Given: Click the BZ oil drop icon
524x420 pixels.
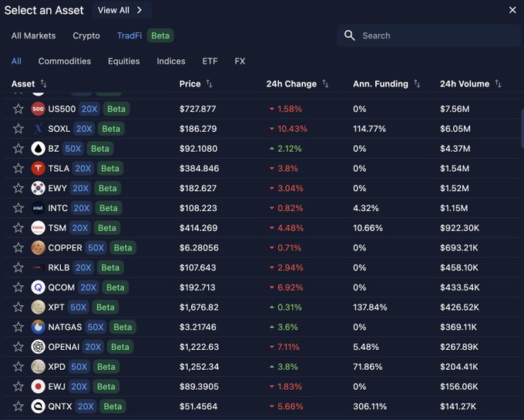Looking at the screenshot, I should point(38,149).
